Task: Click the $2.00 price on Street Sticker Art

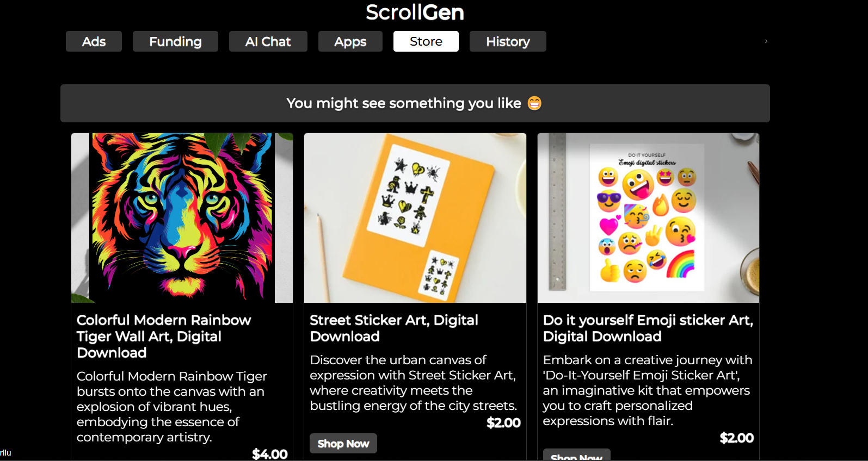Action: (503, 422)
